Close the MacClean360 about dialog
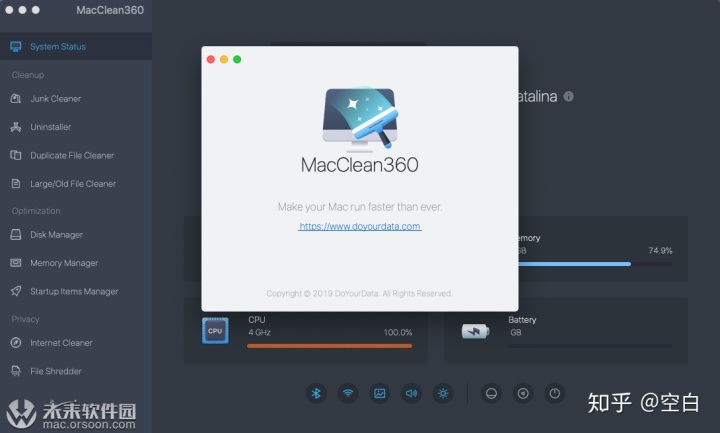This screenshot has width=720, height=433. pyautogui.click(x=211, y=59)
